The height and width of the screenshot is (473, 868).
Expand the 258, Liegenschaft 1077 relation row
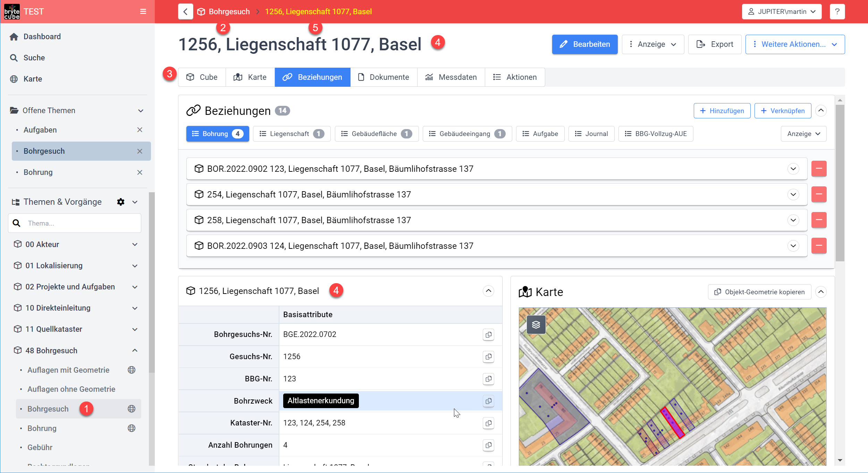793,220
